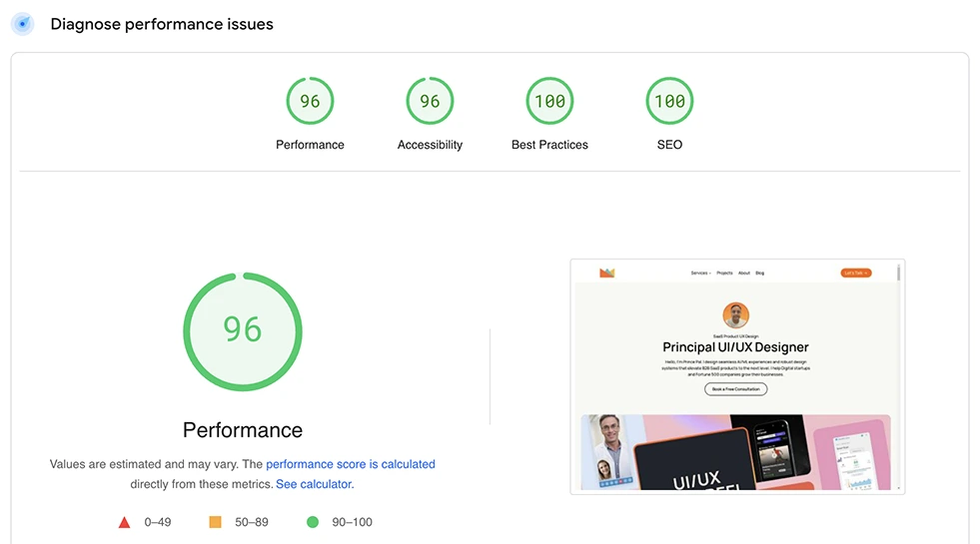Click the 'Diagnose performance issues' heading
The image size is (980, 544).
pos(162,24)
